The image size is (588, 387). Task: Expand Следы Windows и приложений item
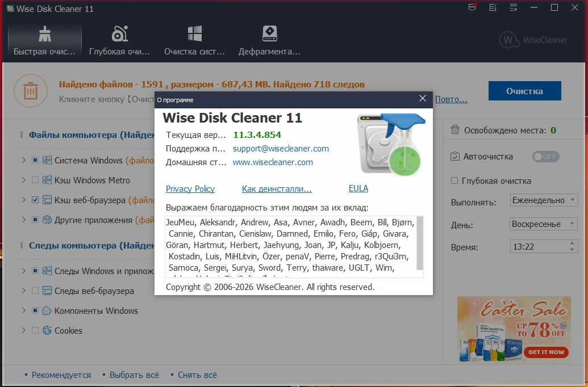(24, 271)
